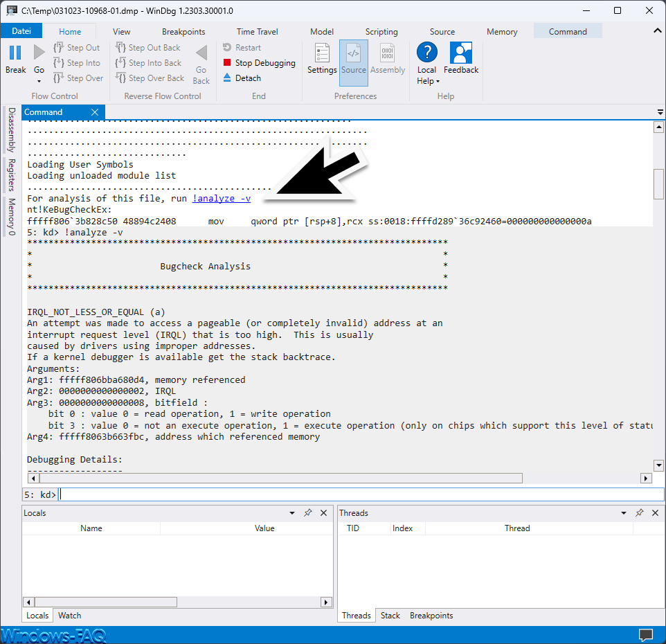The height and width of the screenshot is (644, 666).
Task: Open the Registers side panel
Action: pyautogui.click(x=12, y=175)
